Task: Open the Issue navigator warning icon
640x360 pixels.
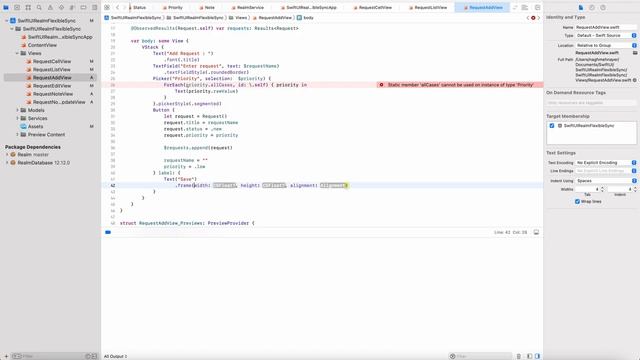Action: coord(50,7)
